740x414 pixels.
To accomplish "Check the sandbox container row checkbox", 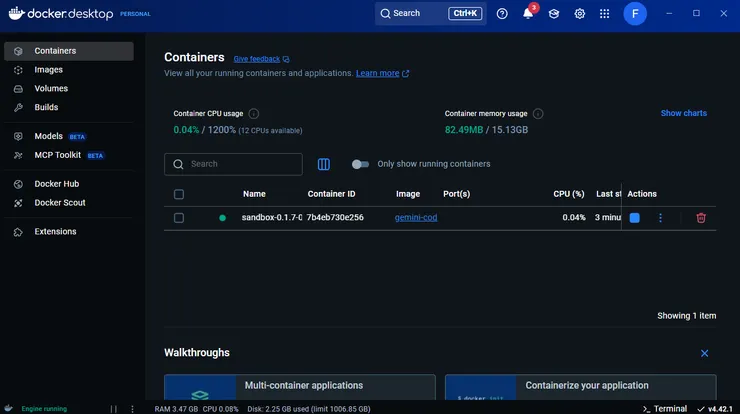I will pos(179,218).
